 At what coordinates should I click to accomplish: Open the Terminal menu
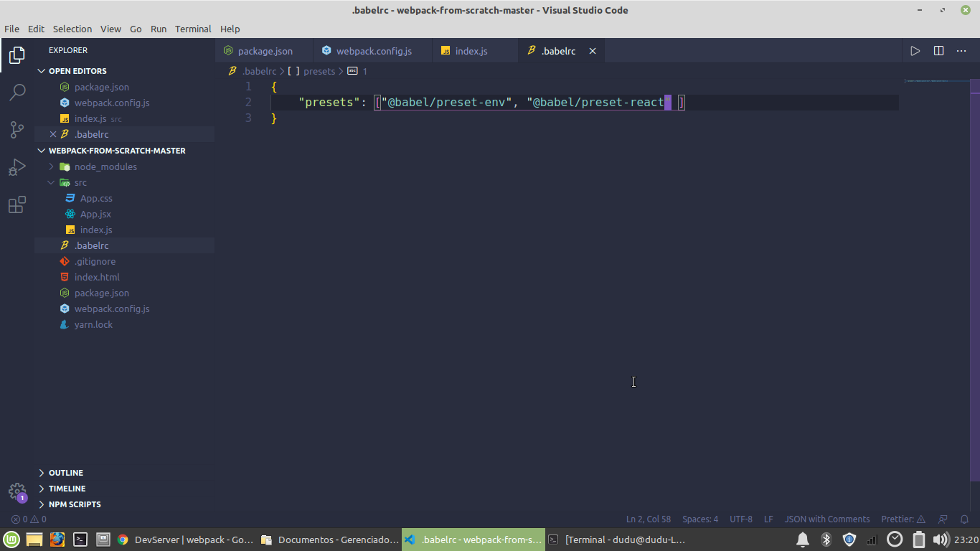click(193, 29)
